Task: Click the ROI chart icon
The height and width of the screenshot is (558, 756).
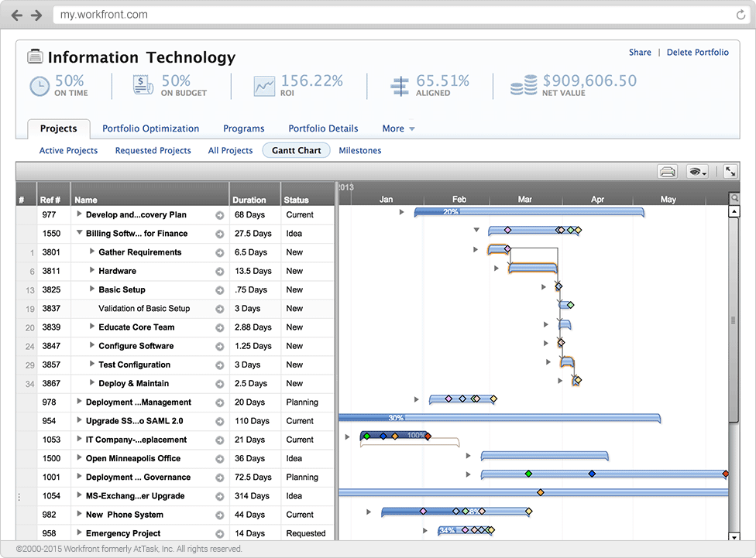Action: pyautogui.click(x=264, y=86)
